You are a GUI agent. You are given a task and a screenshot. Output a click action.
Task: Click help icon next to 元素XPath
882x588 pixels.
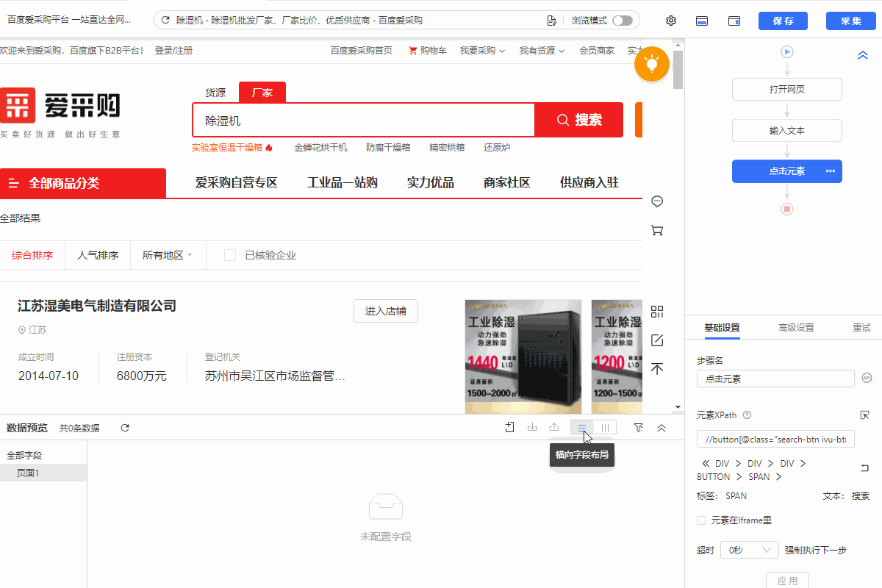pos(747,415)
